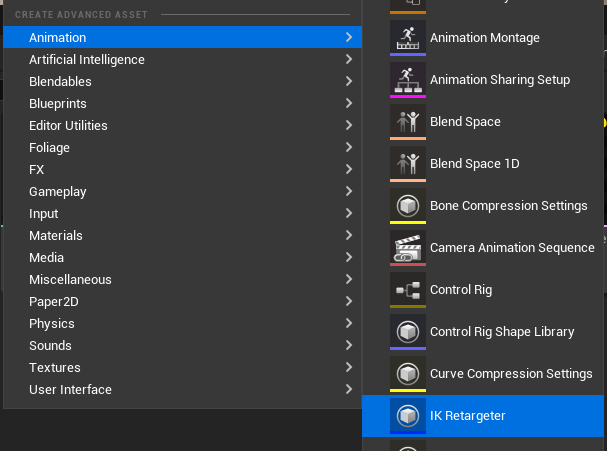Expand the Blendables submenu arrow
607x451 pixels.
pos(349,81)
